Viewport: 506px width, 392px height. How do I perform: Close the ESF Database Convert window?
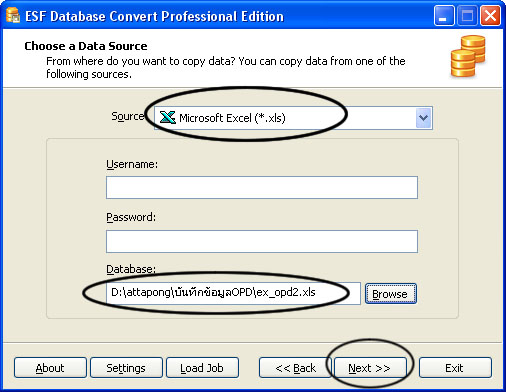click(x=490, y=16)
